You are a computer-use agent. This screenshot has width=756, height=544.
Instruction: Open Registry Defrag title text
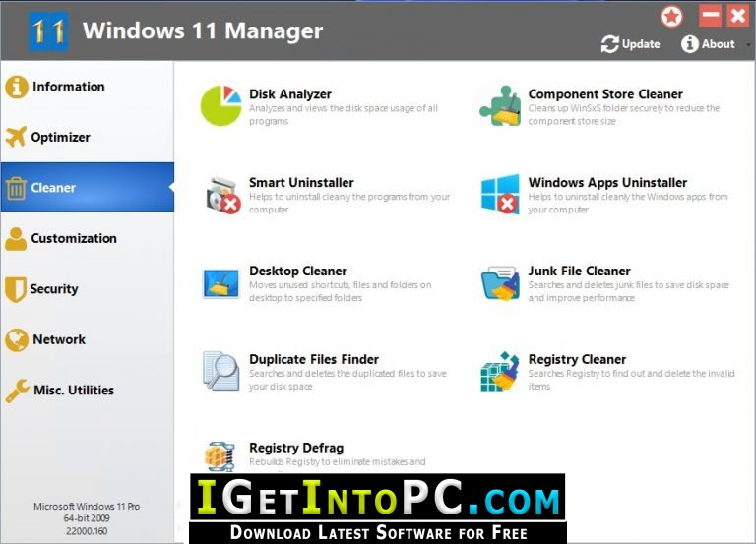tap(296, 448)
